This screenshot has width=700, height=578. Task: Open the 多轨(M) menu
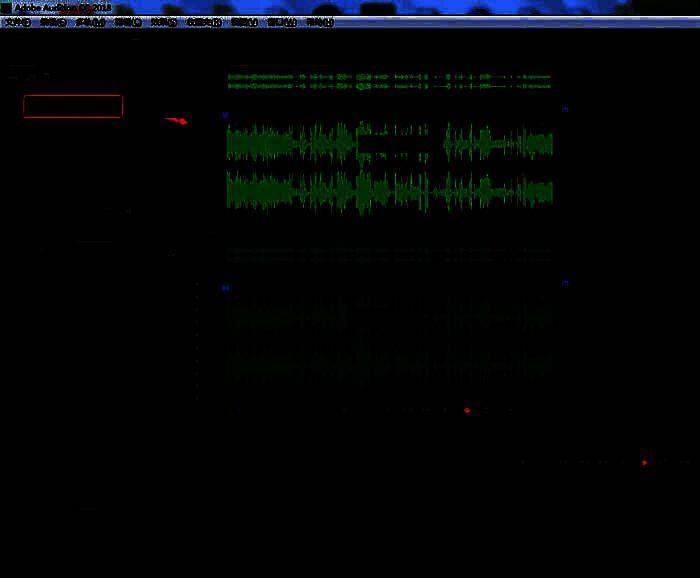pyautogui.click(x=90, y=22)
